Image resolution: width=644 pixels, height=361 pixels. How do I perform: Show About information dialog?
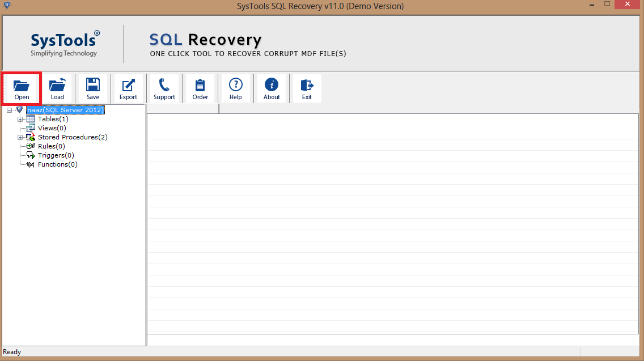[272, 88]
